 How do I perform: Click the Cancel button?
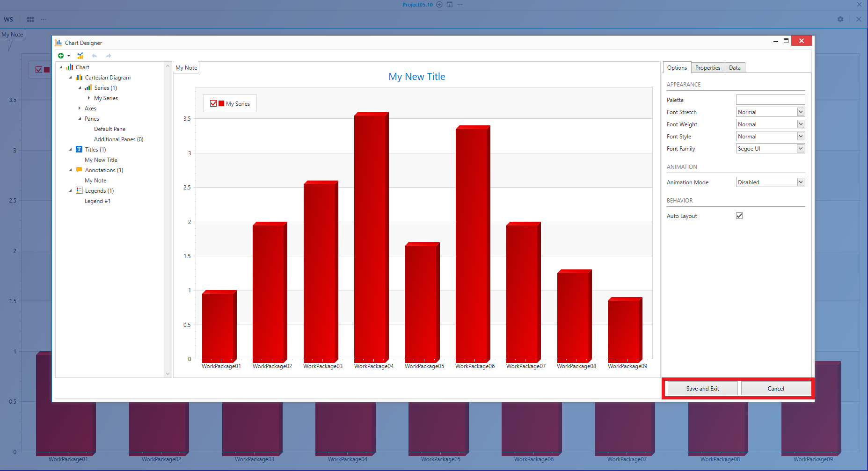point(776,388)
